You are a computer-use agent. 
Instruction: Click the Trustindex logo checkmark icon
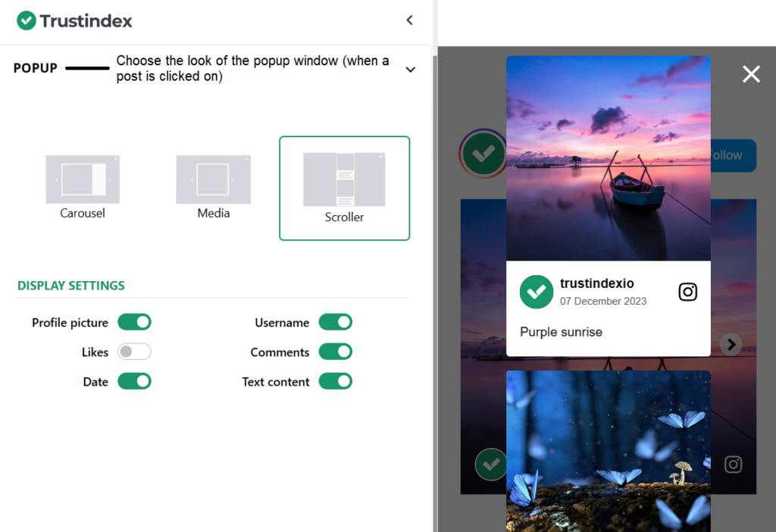pyautogui.click(x=27, y=20)
